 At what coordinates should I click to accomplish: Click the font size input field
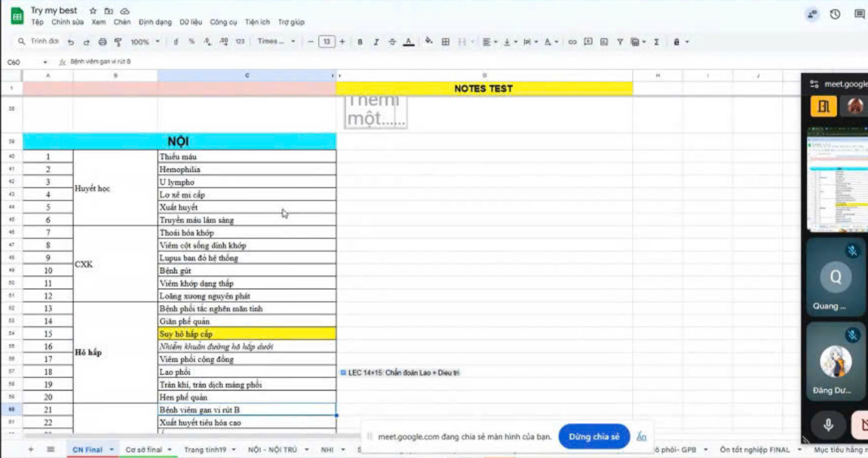pyautogui.click(x=326, y=42)
